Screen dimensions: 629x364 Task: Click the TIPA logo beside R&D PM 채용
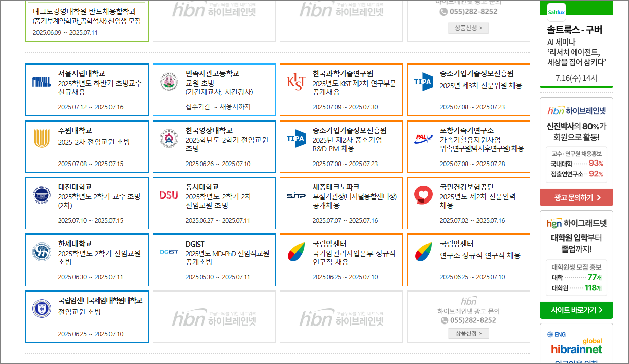coord(296,138)
